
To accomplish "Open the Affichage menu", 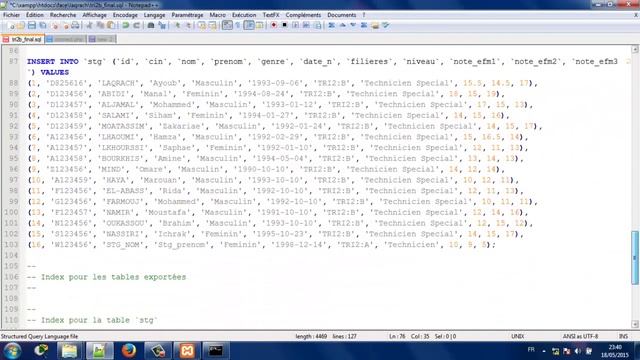I will 94,15.
